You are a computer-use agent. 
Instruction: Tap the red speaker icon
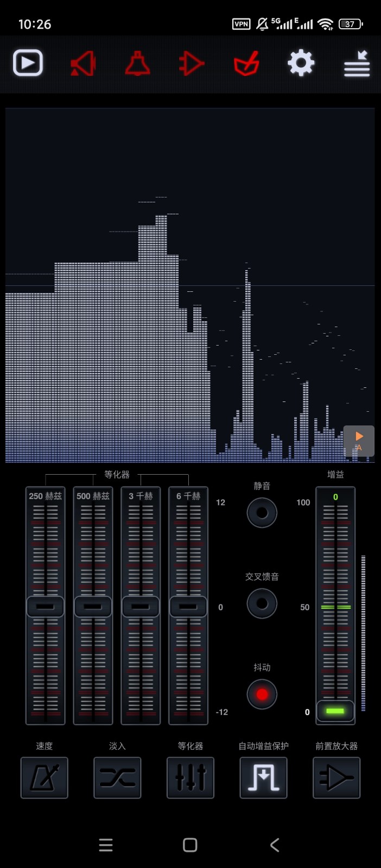click(83, 64)
